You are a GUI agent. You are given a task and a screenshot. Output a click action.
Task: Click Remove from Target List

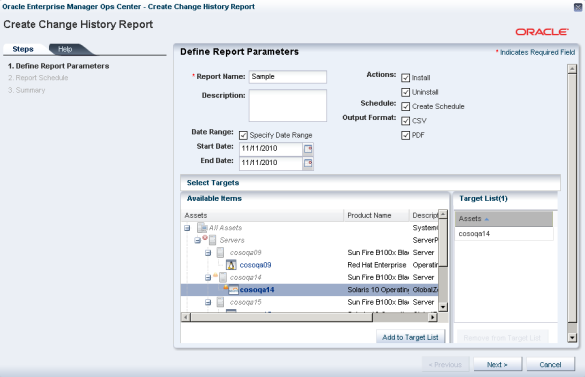coord(502,338)
